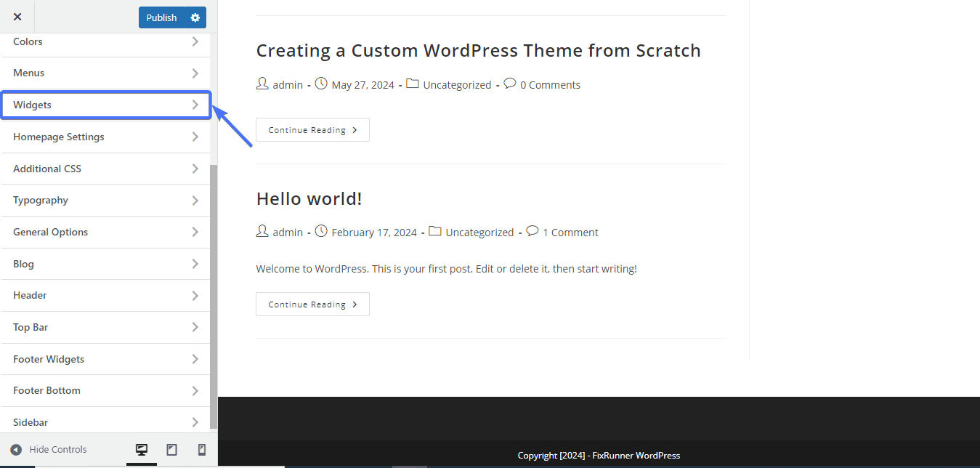The width and height of the screenshot is (980, 468).
Task: Click the 'May 27, 2024' date text
Action: [x=363, y=85]
